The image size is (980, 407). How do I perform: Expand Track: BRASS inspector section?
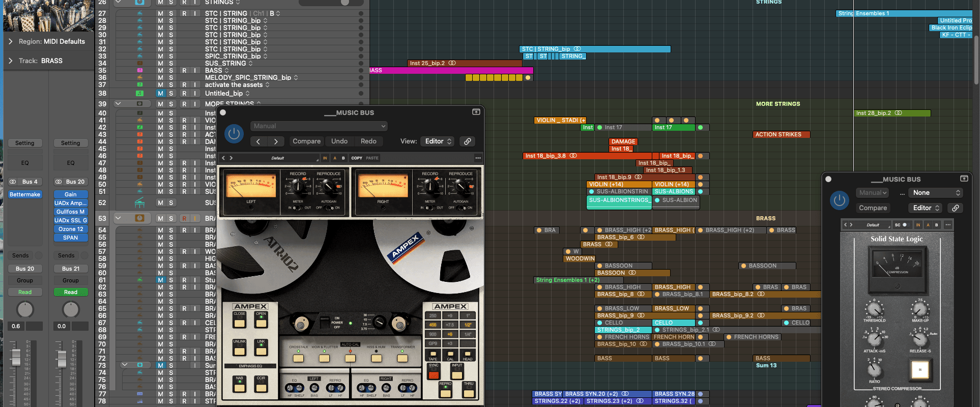click(x=11, y=61)
